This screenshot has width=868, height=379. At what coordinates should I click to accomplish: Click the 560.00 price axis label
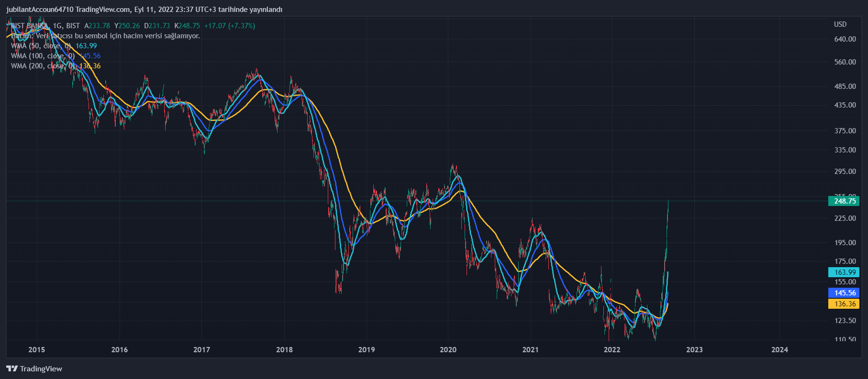[845, 62]
